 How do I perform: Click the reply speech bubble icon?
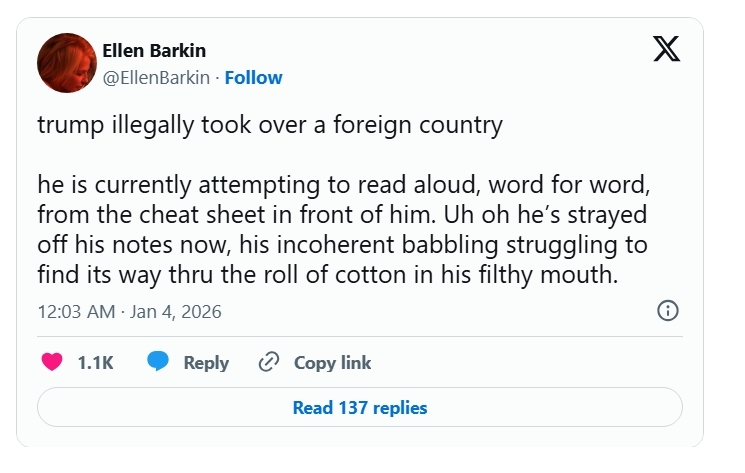158,362
